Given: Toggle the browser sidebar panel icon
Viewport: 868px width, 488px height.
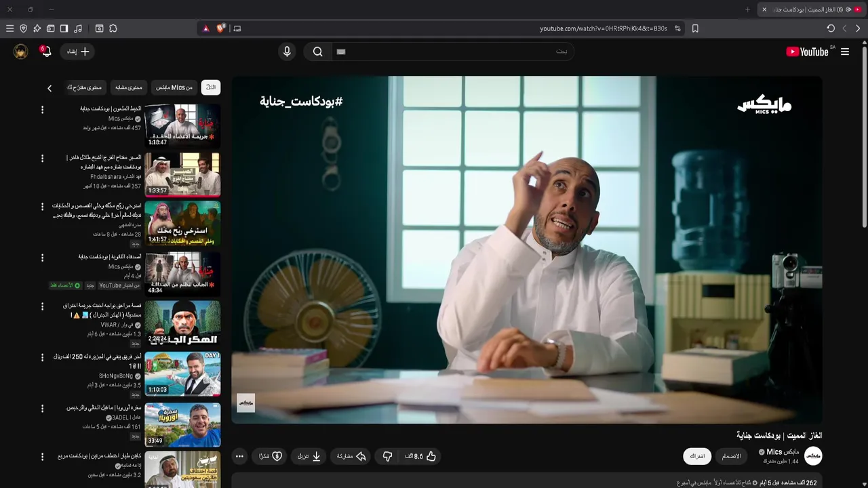Looking at the screenshot, I should click(64, 28).
